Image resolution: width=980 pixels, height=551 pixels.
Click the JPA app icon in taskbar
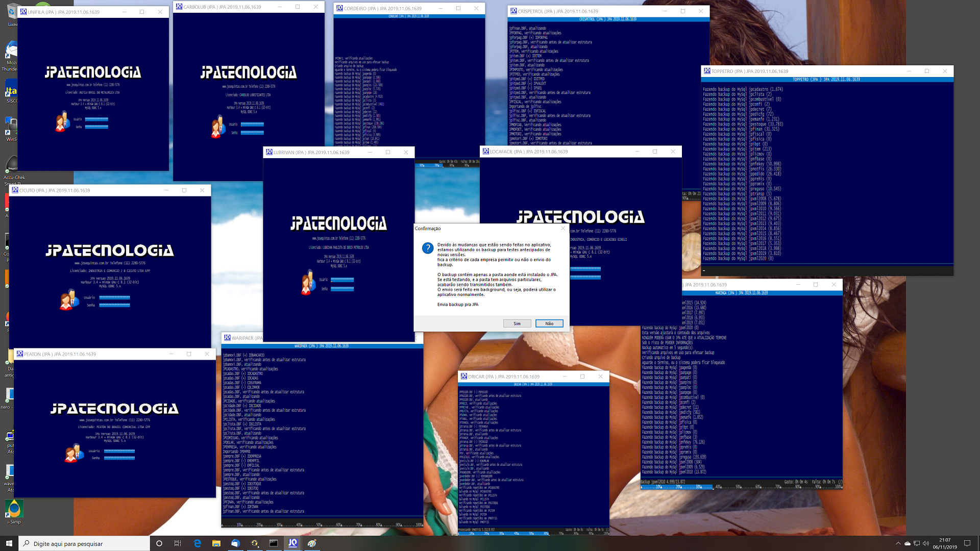pyautogui.click(x=292, y=543)
